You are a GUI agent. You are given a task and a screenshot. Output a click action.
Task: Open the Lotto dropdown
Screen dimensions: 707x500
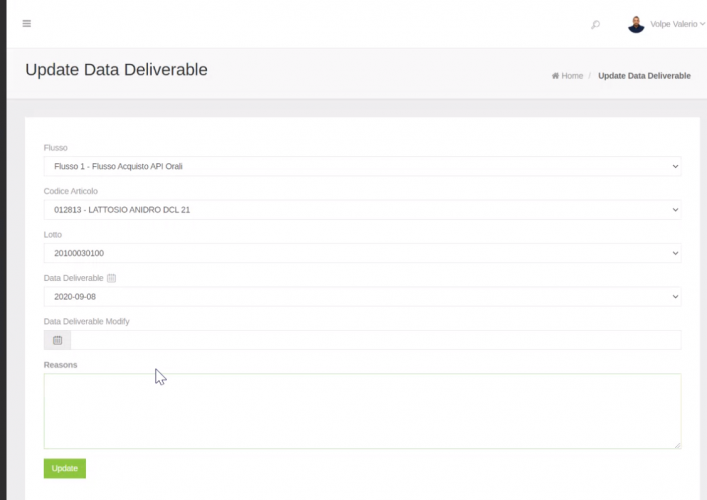362,253
